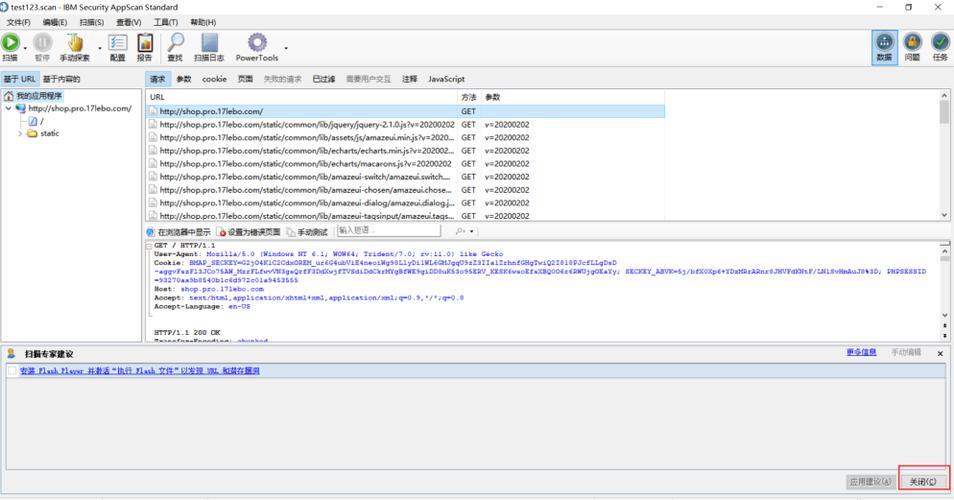Screen dimensions: 954x500
Task: Select the amazeui-switch URL row
Action: [405, 176]
